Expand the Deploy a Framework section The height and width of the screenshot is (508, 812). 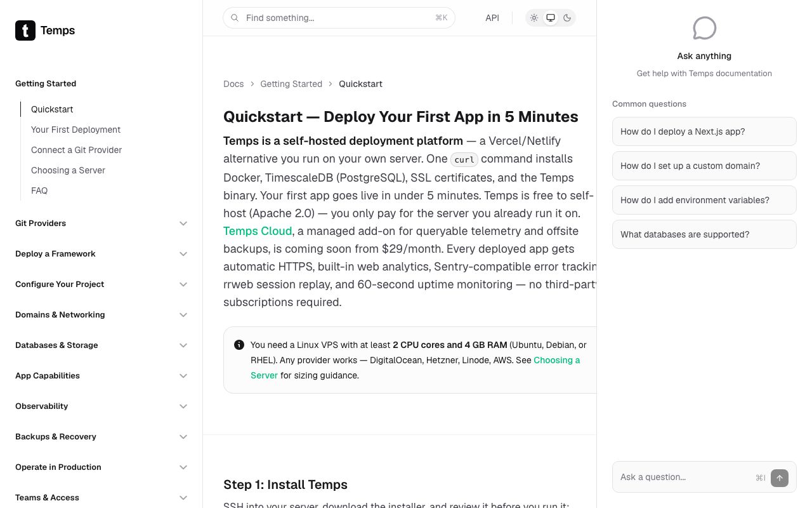click(101, 254)
